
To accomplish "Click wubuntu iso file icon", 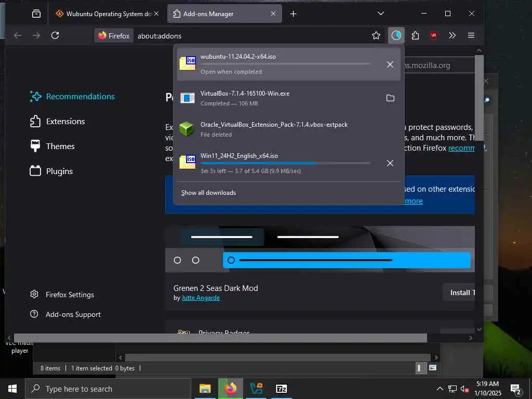I will pos(188,63).
